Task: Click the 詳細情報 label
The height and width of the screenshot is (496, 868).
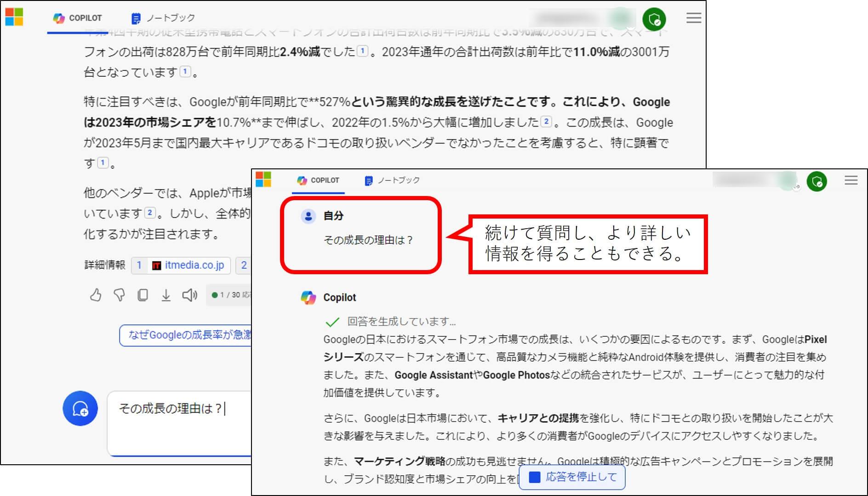Action: [105, 265]
